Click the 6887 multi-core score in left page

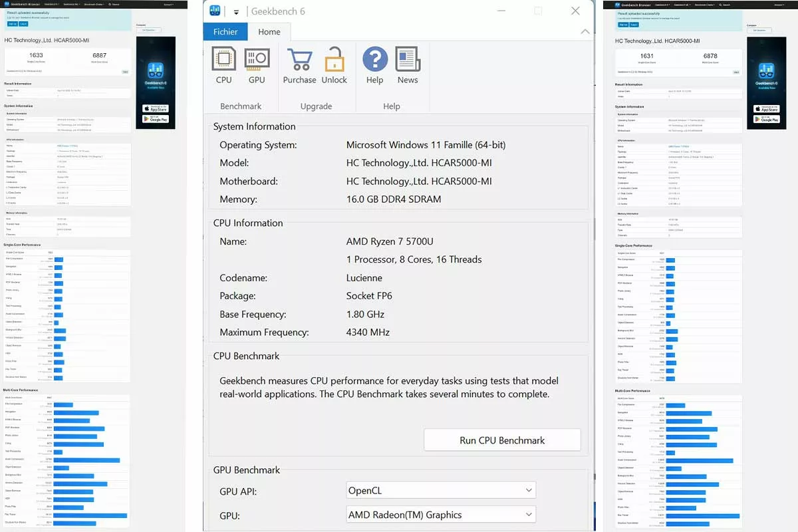click(x=99, y=55)
